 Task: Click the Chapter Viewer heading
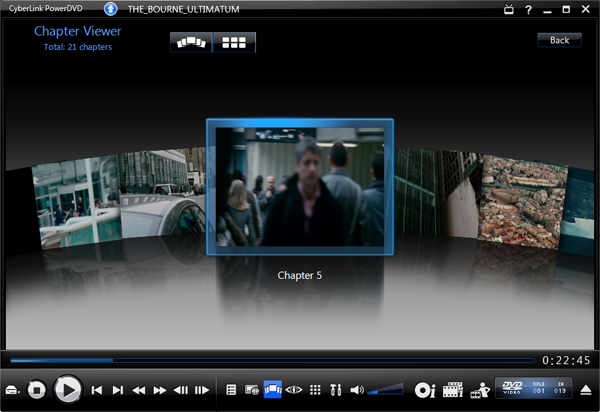pos(77,31)
